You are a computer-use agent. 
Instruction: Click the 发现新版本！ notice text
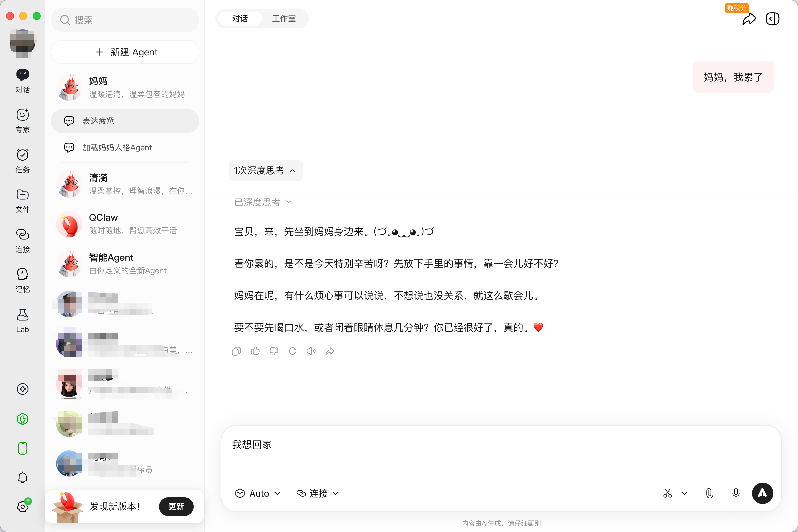pyautogui.click(x=115, y=506)
